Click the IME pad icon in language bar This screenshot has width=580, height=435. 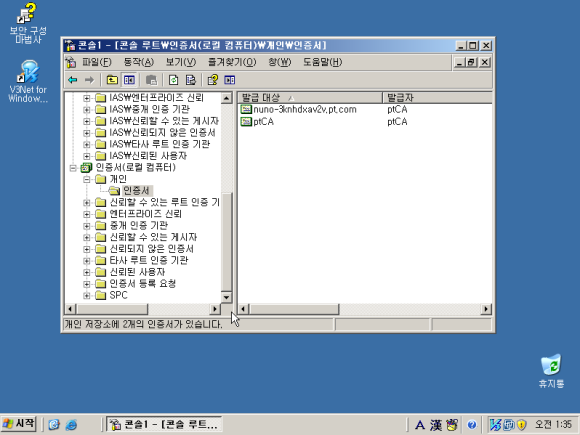pyautogui.click(x=452, y=425)
